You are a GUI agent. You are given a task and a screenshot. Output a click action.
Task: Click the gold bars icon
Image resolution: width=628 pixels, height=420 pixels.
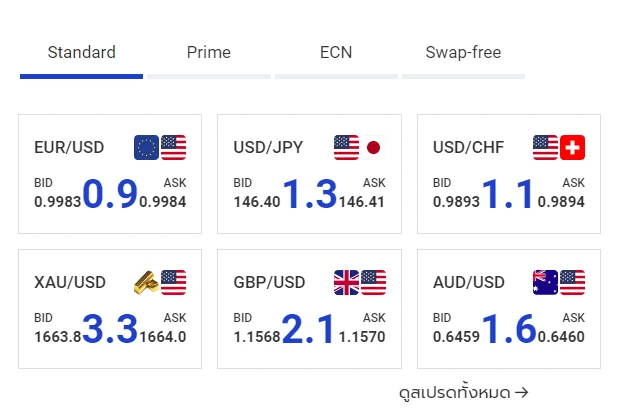tap(146, 282)
